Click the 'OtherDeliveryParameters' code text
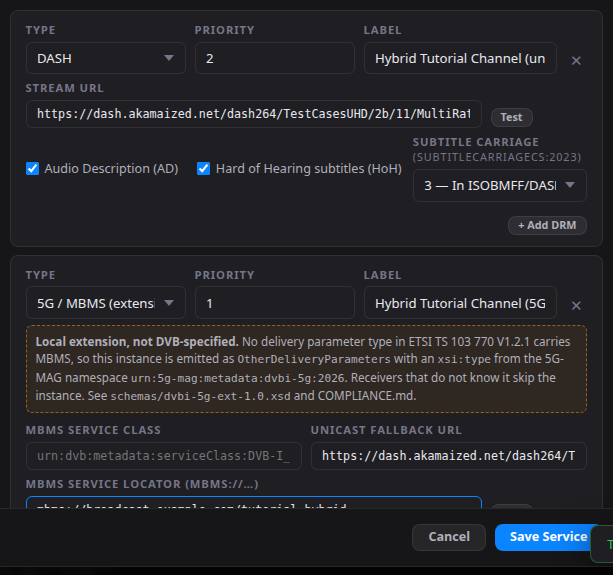Image resolution: width=613 pixels, height=575 pixels. pos(314,359)
